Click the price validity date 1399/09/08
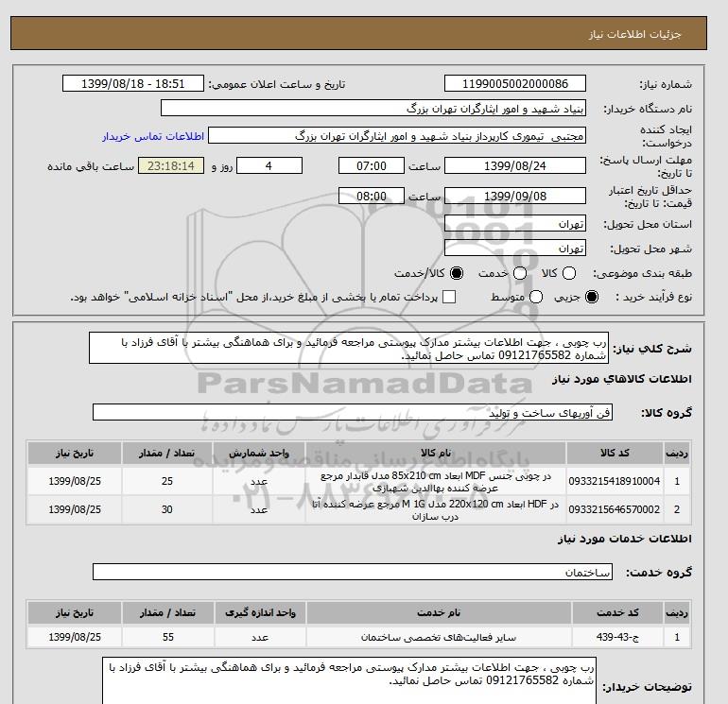The width and height of the screenshot is (728, 704). pyautogui.click(x=515, y=196)
